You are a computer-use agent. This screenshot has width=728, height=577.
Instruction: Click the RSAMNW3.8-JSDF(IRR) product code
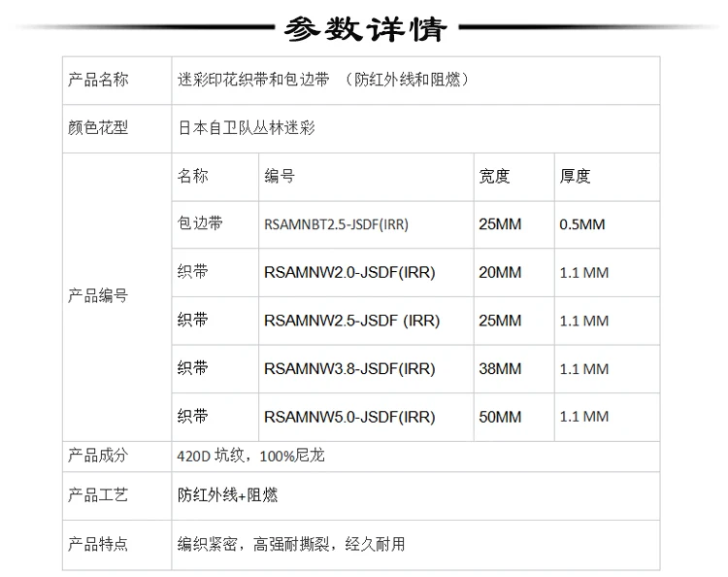(x=348, y=369)
